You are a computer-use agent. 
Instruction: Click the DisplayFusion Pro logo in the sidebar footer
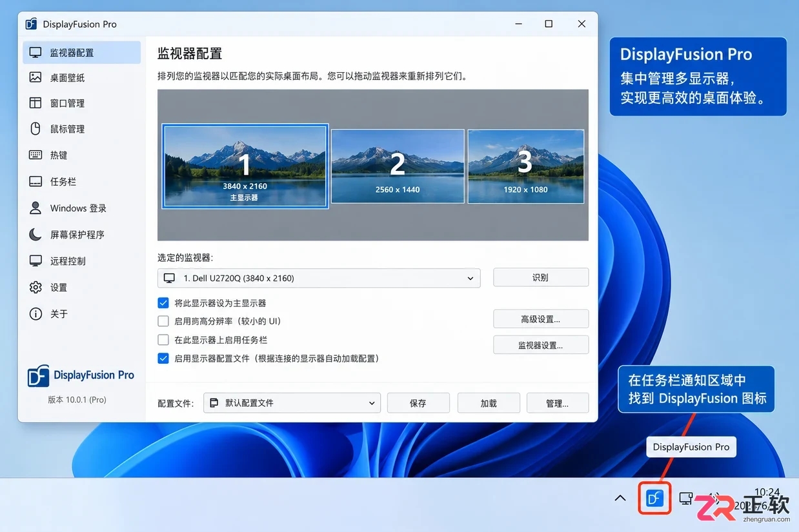[81, 375]
